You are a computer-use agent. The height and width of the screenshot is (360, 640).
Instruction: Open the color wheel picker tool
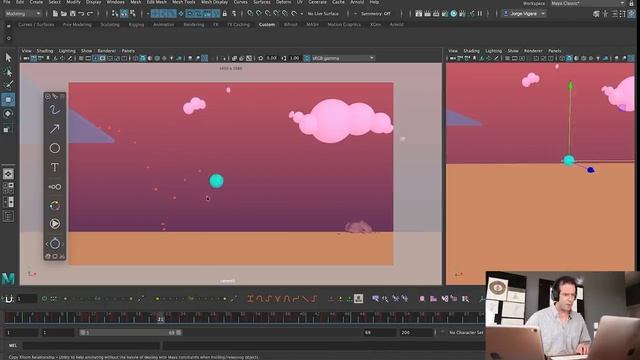tap(55, 206)
